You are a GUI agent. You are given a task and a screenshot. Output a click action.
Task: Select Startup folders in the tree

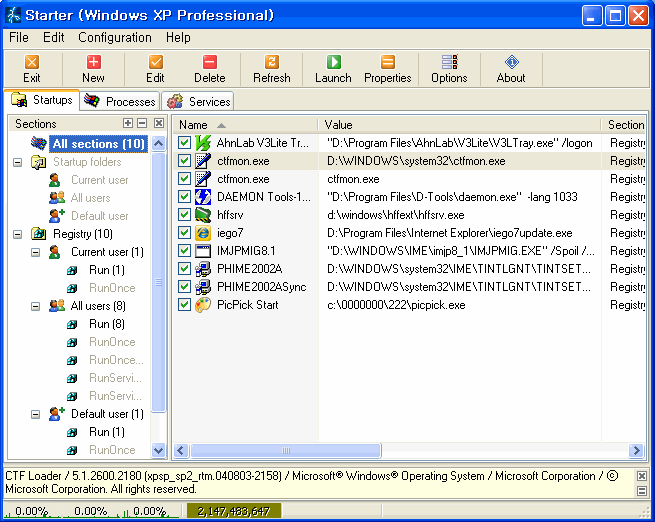point(87,162)
